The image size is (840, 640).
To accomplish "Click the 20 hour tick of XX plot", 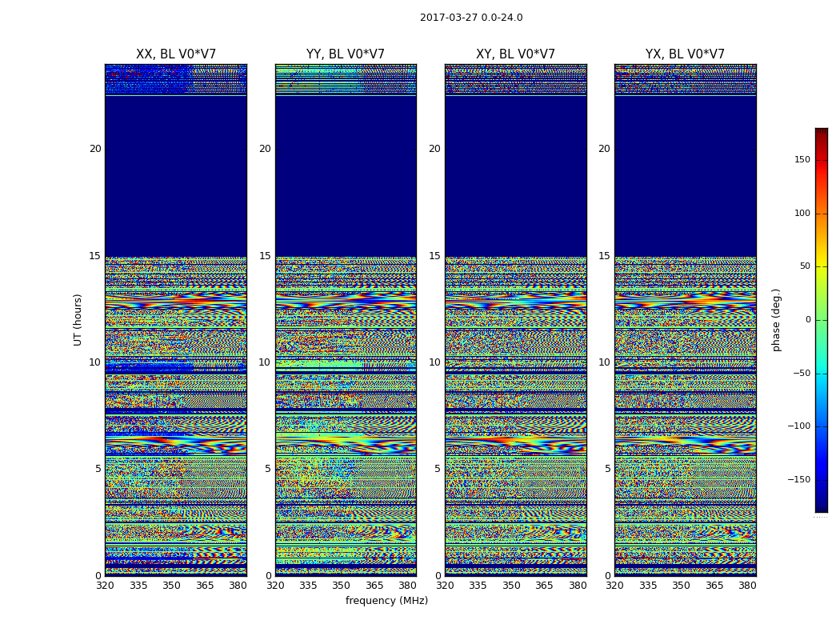I will pyautogui.click(x=95, y=149).
